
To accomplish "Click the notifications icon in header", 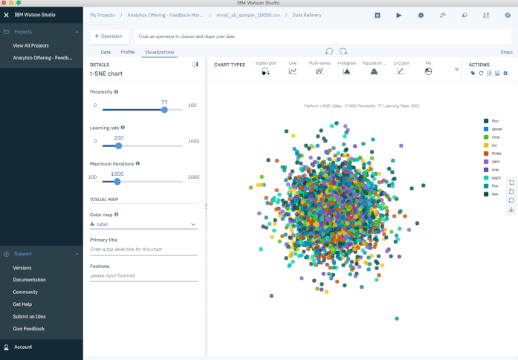I will pos(464,15).
